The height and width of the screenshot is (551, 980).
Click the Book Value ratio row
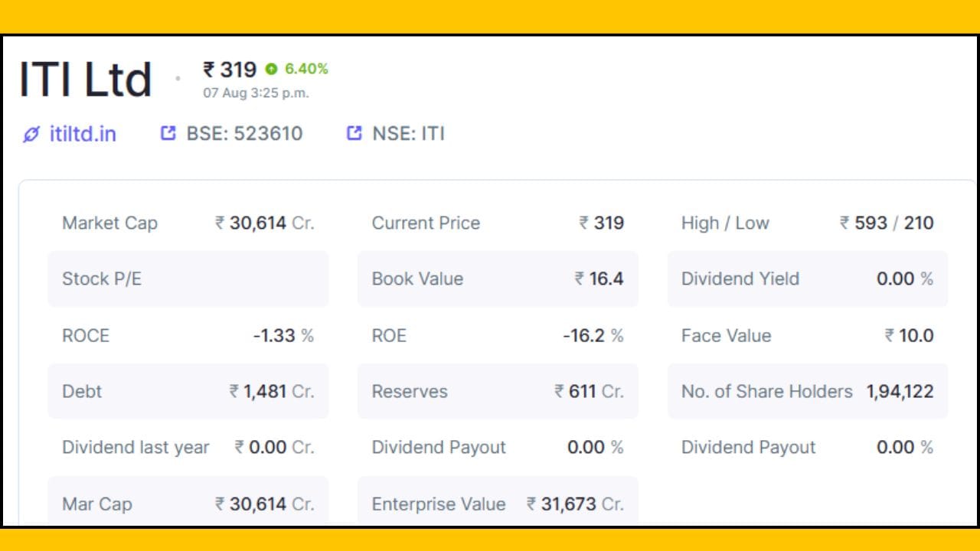[498, 279]
